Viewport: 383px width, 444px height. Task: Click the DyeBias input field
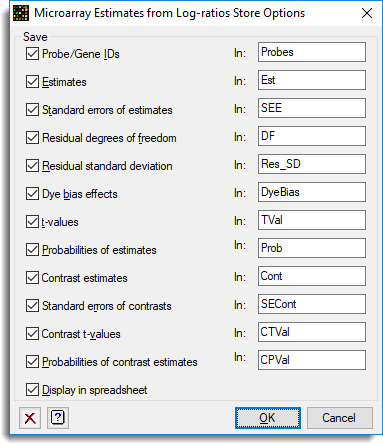[312, 192]
